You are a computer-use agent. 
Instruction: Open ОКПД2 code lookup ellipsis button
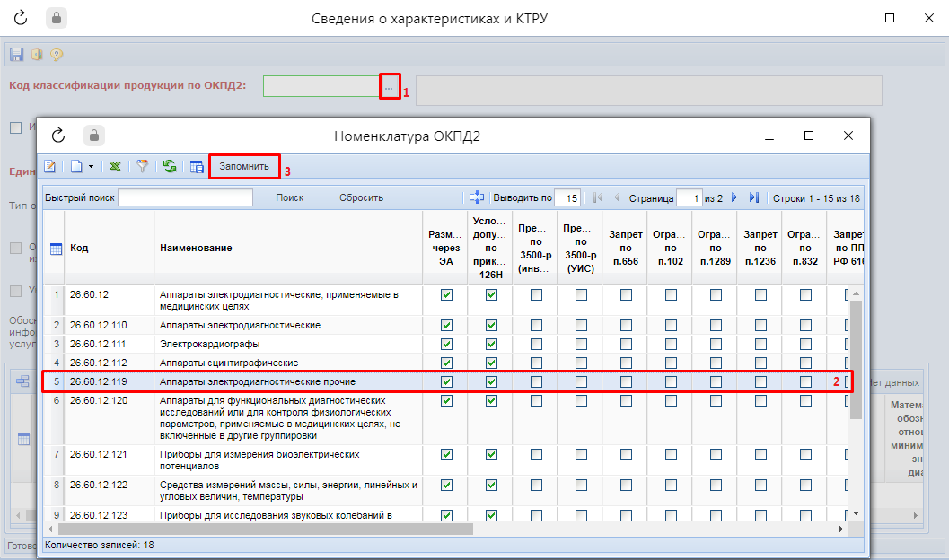coord(390,87)
